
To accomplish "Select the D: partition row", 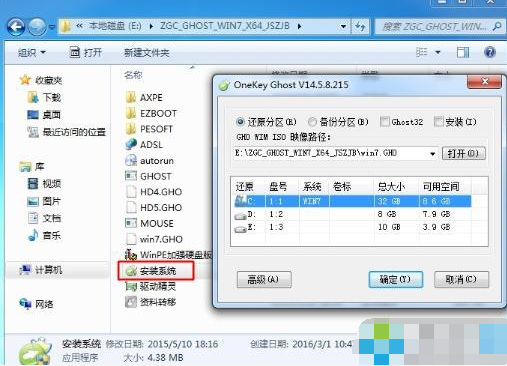I will [x=353, y=214].
